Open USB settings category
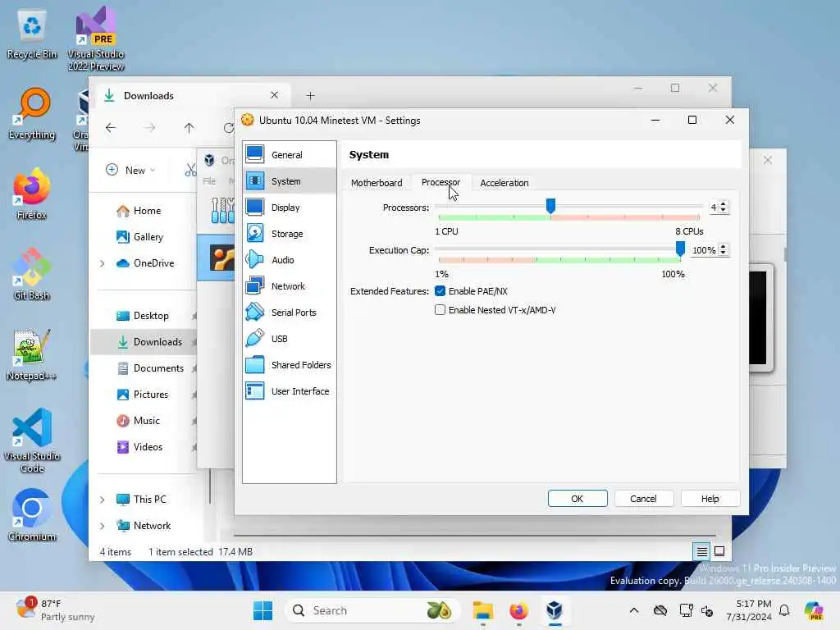Viewport: 840px width, 630px height. pyautogui.click(x=290, y=339)
